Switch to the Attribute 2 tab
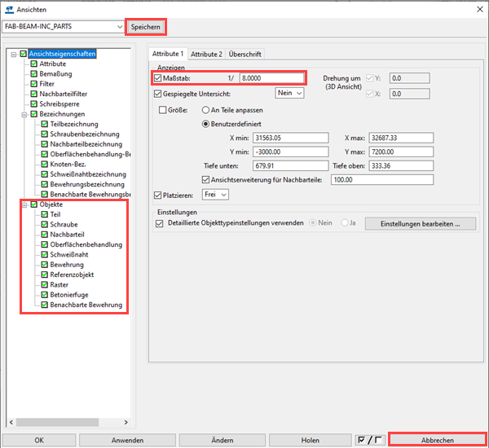Viewport: 489px width, 448px height. 205,54
